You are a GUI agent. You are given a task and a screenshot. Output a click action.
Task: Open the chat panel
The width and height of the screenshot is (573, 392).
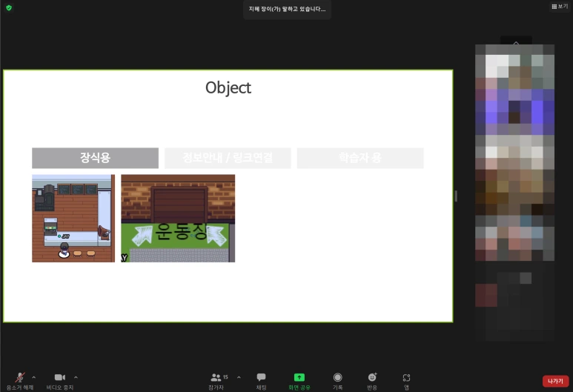[261, 381]
